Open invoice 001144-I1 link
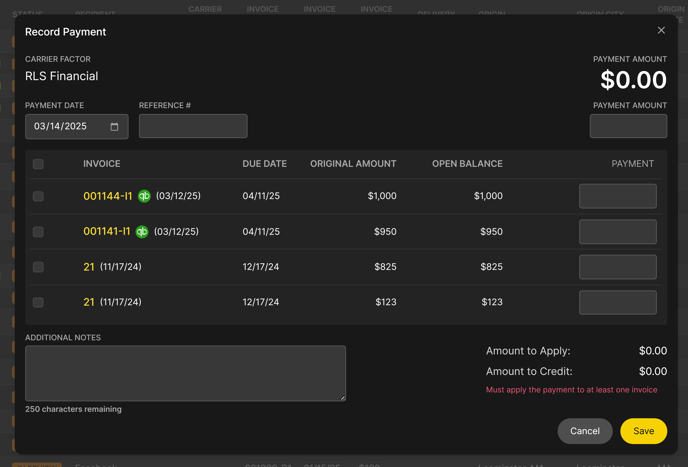The image size is (688, 467). [107, 196]
